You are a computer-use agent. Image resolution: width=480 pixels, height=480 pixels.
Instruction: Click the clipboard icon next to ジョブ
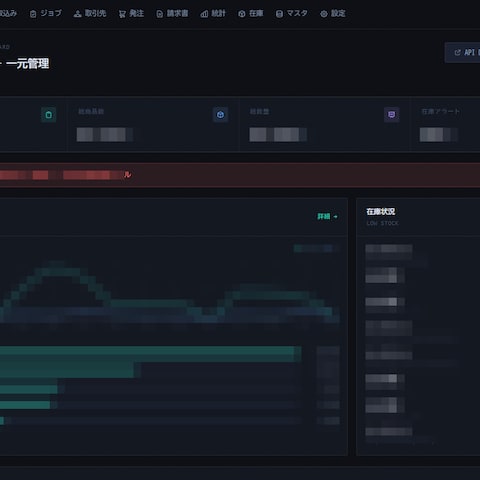pos(33,14)
